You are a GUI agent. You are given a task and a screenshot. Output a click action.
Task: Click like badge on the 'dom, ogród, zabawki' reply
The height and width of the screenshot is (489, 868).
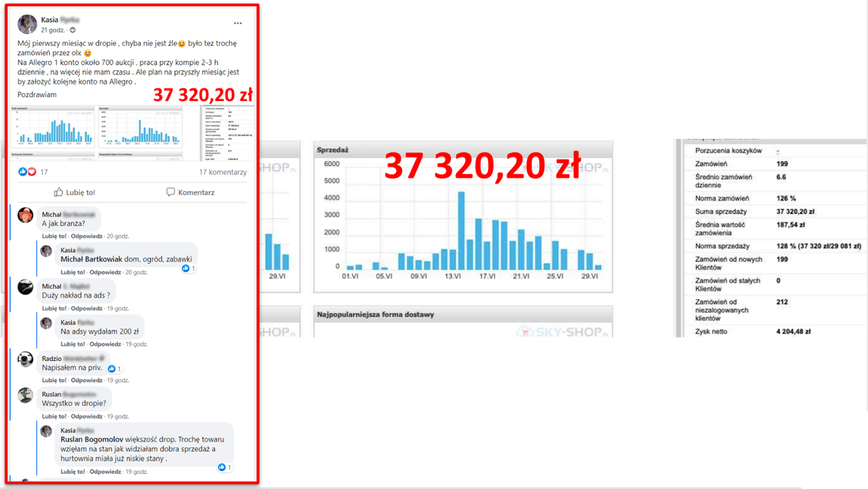(x=186, y=269)
